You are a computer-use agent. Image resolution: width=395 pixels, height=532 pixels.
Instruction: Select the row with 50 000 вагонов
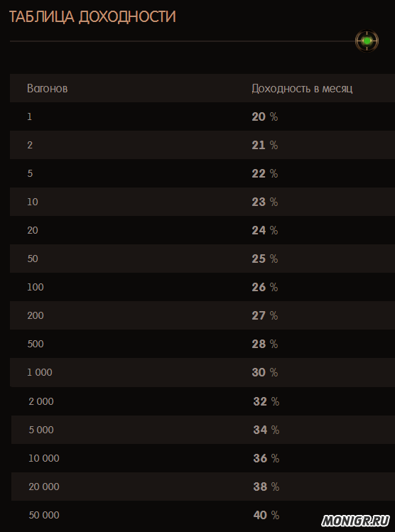(x=203, y=515)
